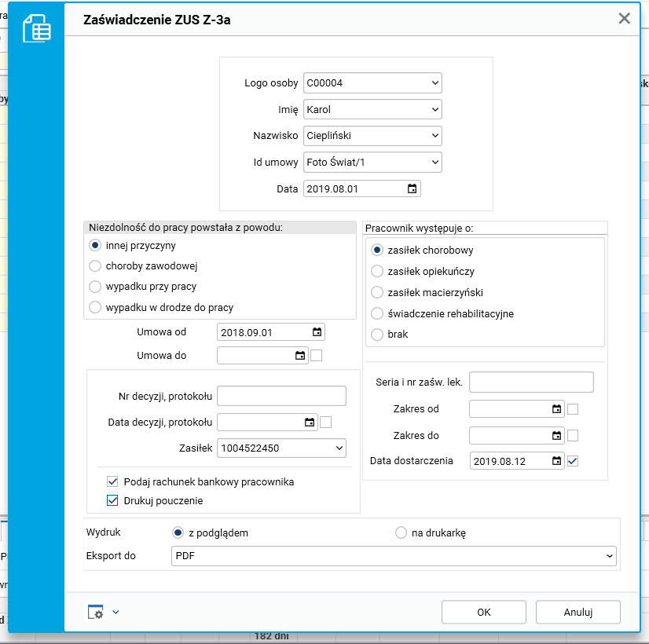Click the Data field value 2019.08.01
The height and width of the screenshot is (644, 649).
[x=332, y=189]
